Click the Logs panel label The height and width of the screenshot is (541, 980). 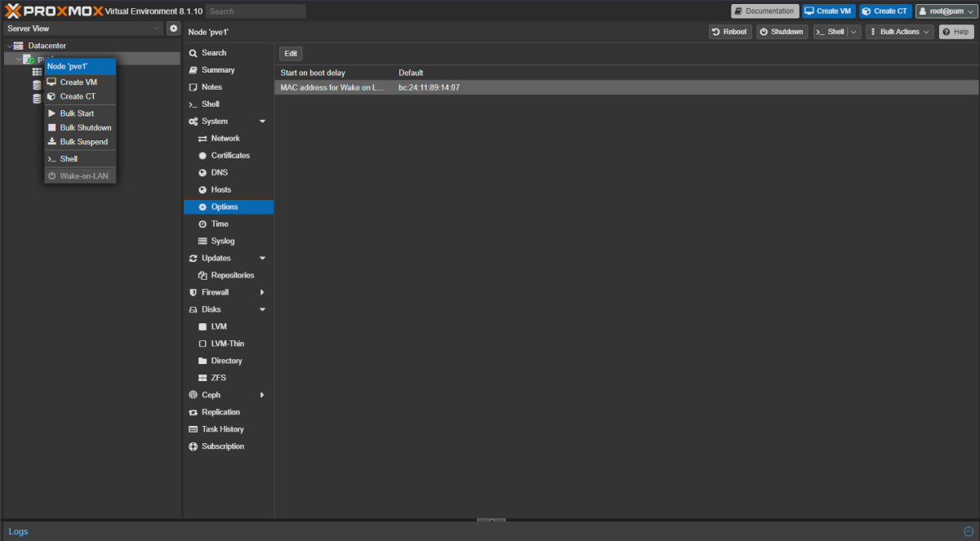point(18,531)
